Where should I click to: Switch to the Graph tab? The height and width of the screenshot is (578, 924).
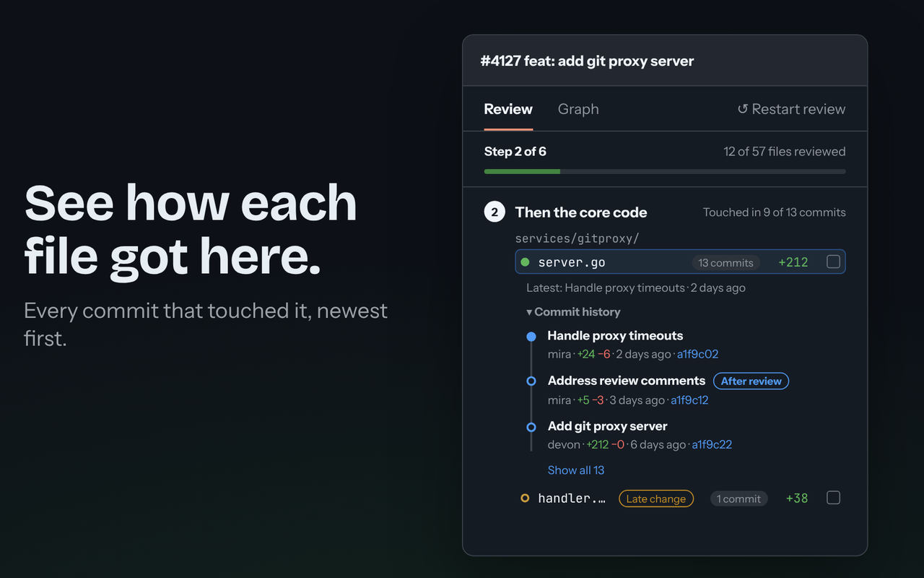(578, 109)
